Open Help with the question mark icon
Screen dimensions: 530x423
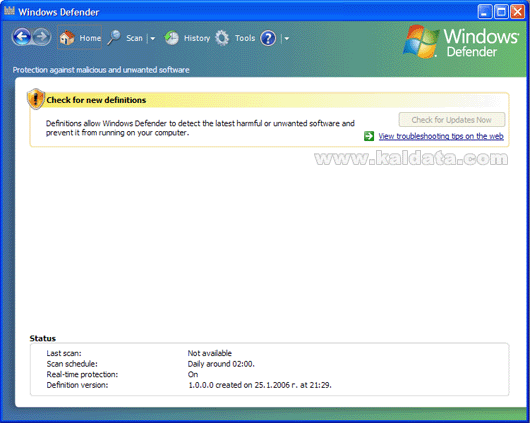click(x=268, y=38)
